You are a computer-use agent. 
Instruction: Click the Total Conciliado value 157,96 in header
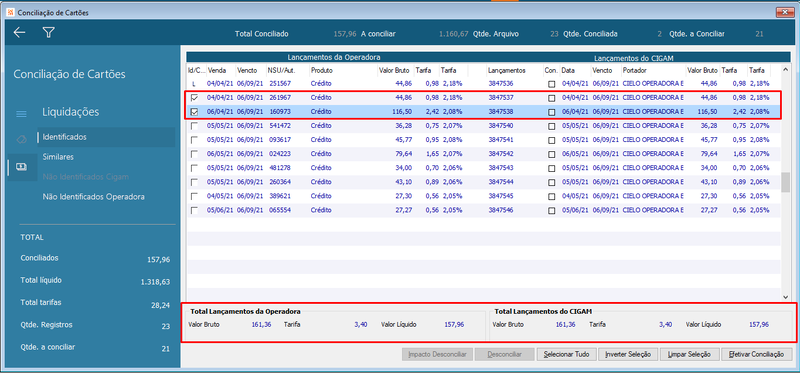point(344,34)
